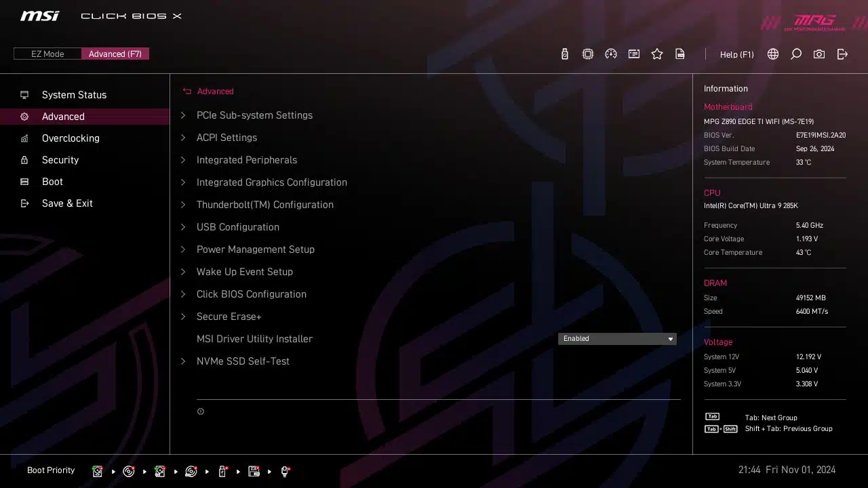Select the network boot device in Boot Priority
Screen dimensions: 868x488
(x=285, y=471)
